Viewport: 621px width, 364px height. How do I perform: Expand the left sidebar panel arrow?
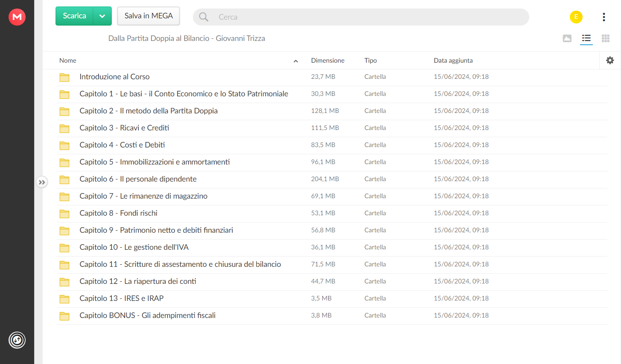42,182
